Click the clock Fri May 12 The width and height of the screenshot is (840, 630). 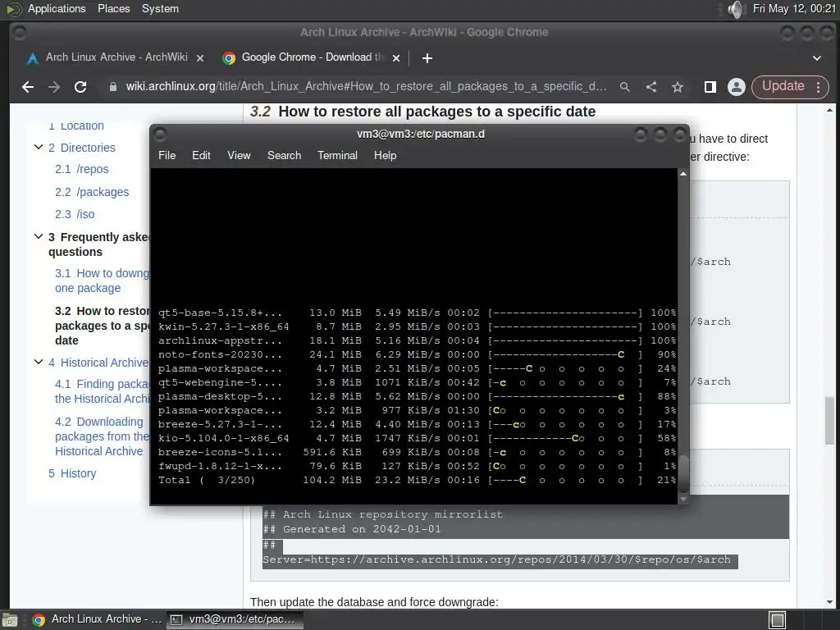pyautogui.click(x=794, y=8)
